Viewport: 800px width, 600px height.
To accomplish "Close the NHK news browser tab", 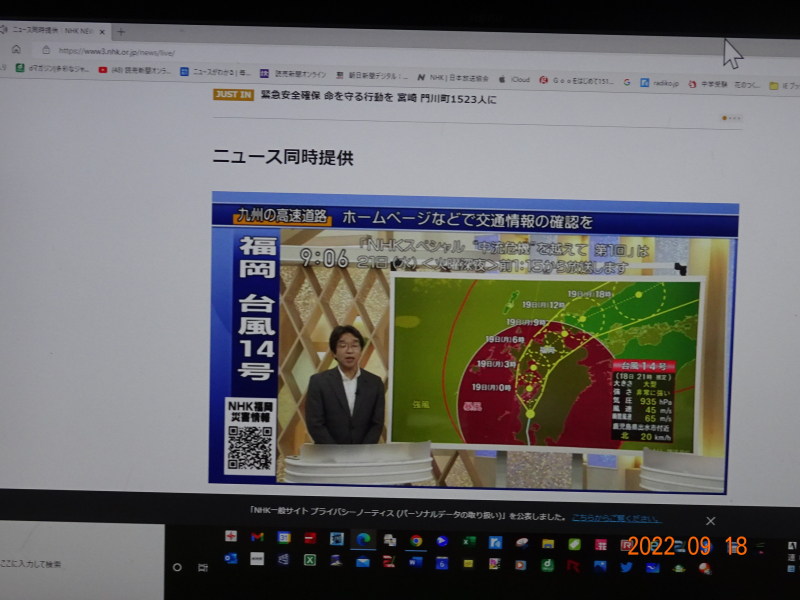I will [102, 32].
